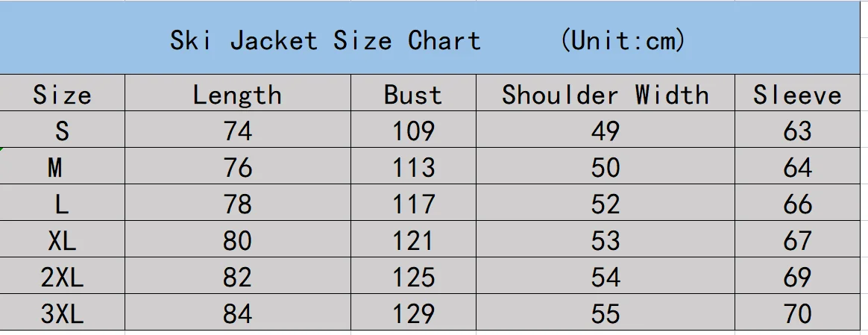
Task: Select the Shoulder Width header cell
Action: point(605,95)
